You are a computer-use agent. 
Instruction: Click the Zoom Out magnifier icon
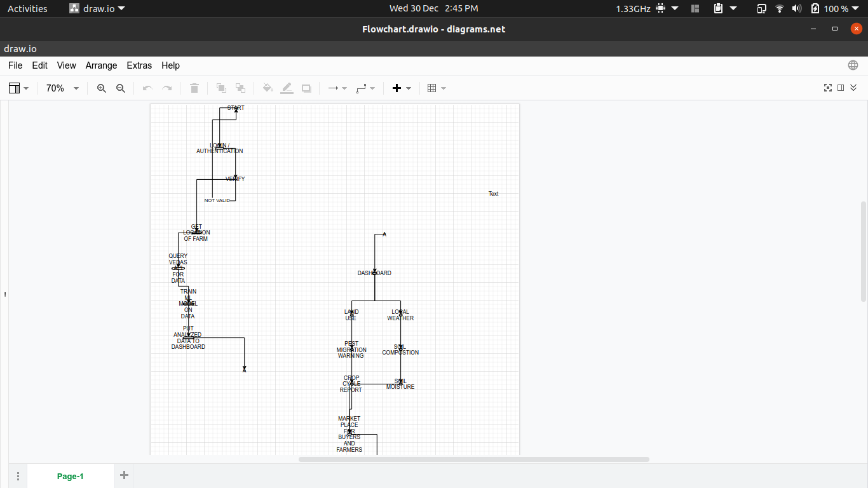coord(121,88)
